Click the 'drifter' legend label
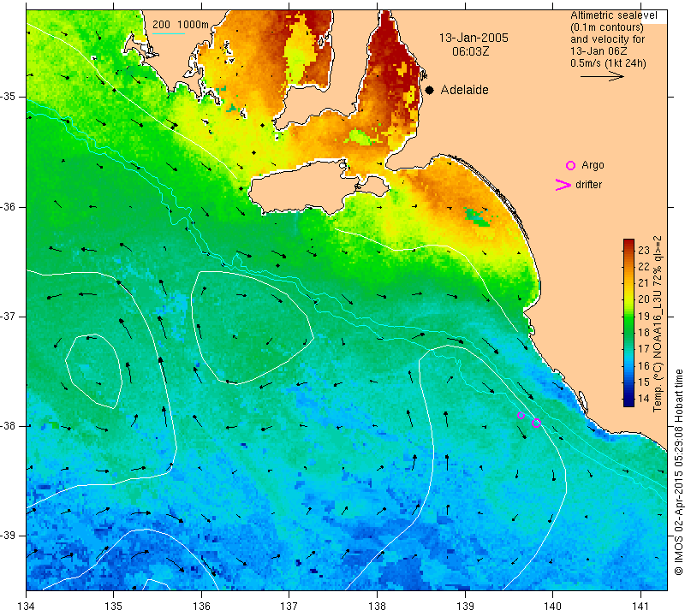 point(588,185)
